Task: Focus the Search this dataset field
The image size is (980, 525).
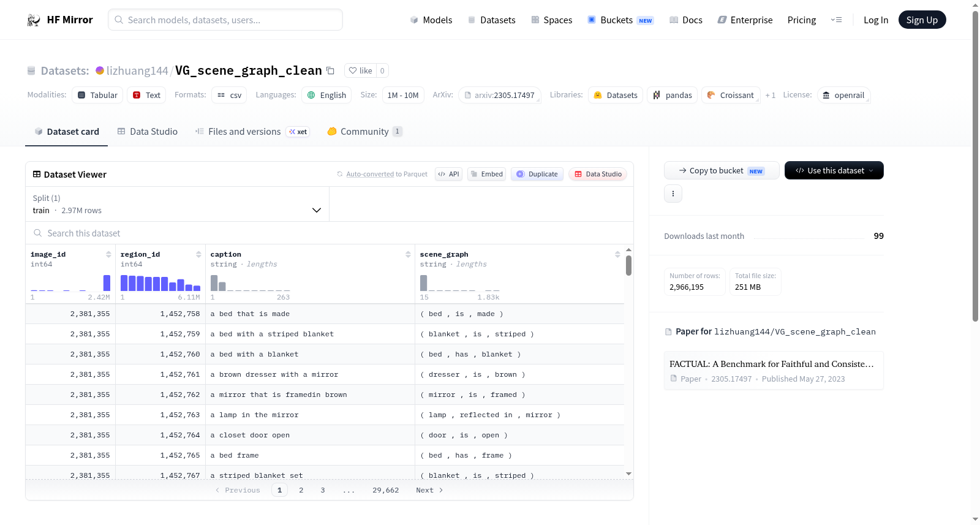Action: [x=330, y=233]
